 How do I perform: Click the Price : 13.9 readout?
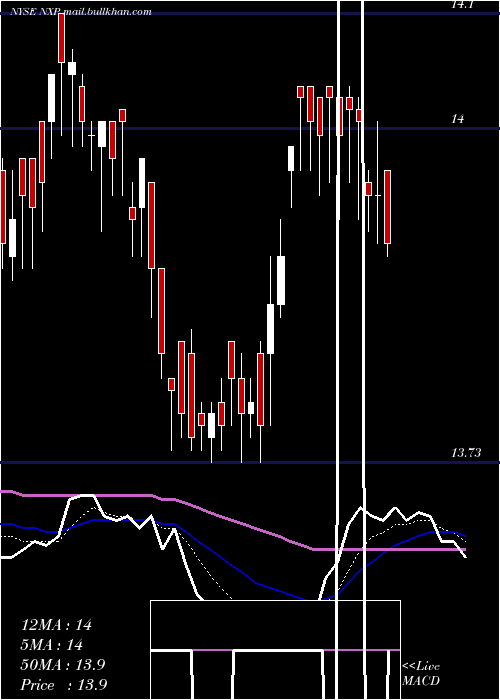pyautogui.click(x=63, y=685)
